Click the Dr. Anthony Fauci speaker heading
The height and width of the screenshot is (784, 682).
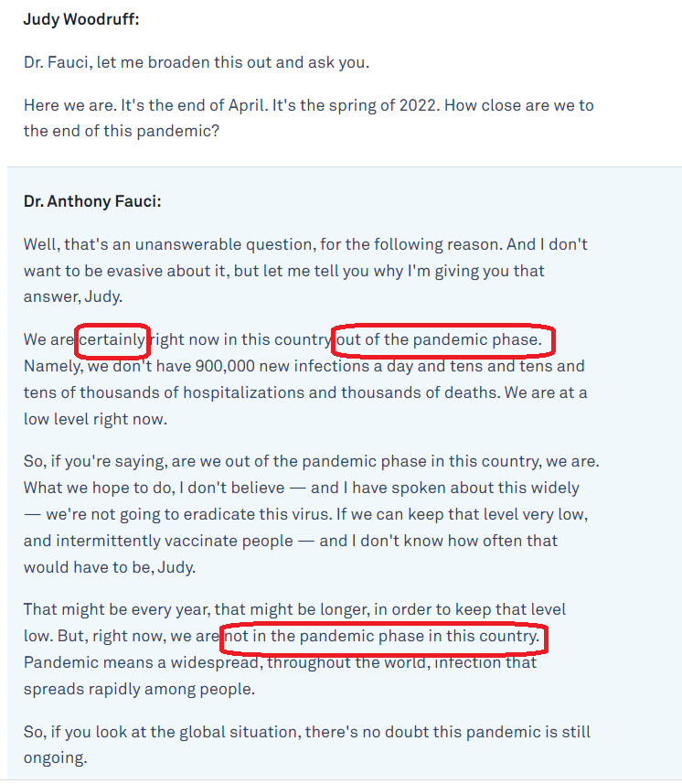click(x=92, y=201)
